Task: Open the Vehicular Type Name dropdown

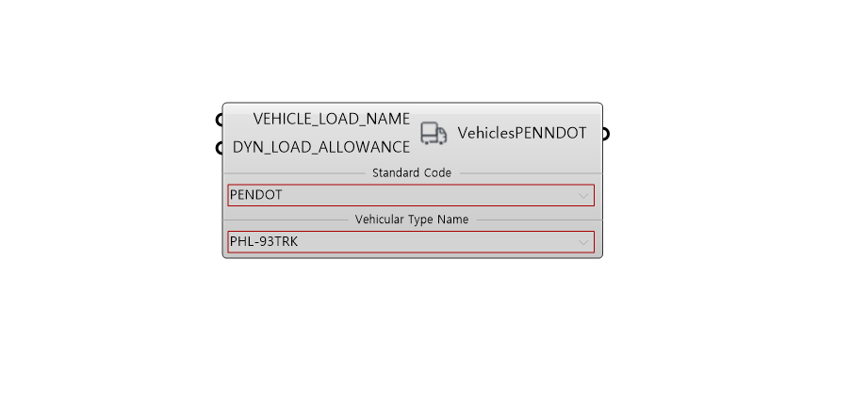Action: tap(411, 242)
